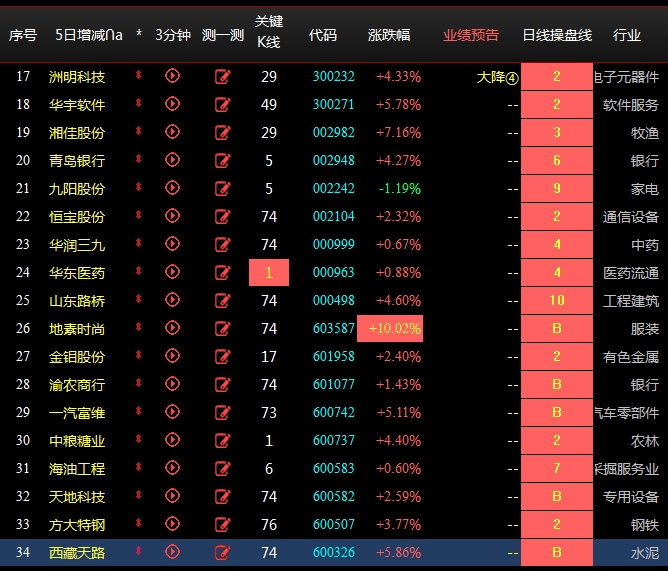This screenshot has width=668, height=571.
Task: Click stock code 002982
Action: (334, 133)
